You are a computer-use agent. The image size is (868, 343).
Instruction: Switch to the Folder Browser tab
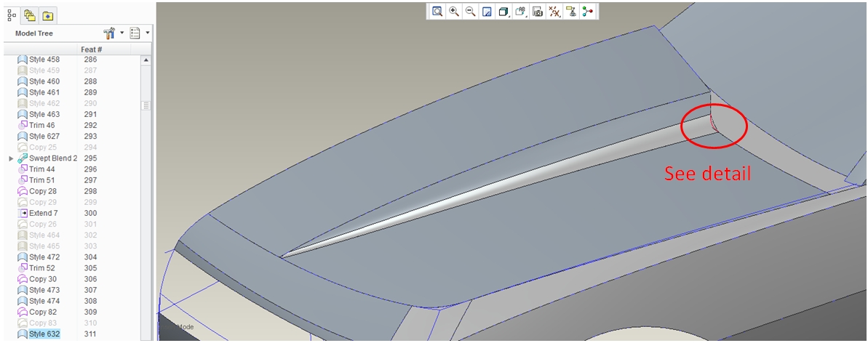pyautogui.click(x=29, y=15)
